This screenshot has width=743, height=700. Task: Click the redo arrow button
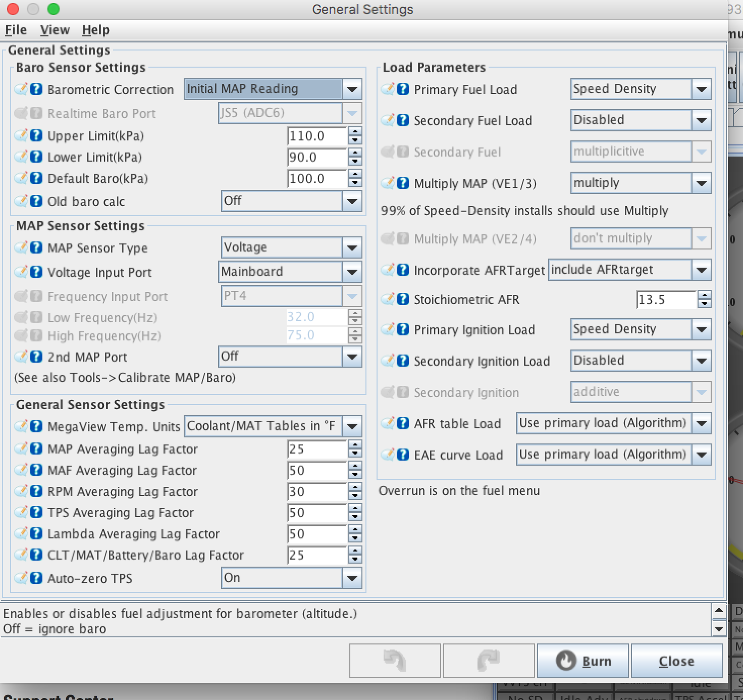(489, 661)
